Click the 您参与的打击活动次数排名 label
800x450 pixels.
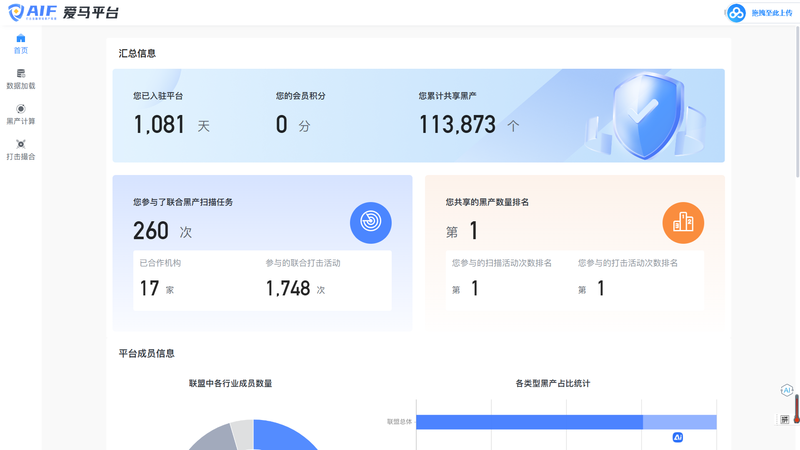tap(628, 263)
